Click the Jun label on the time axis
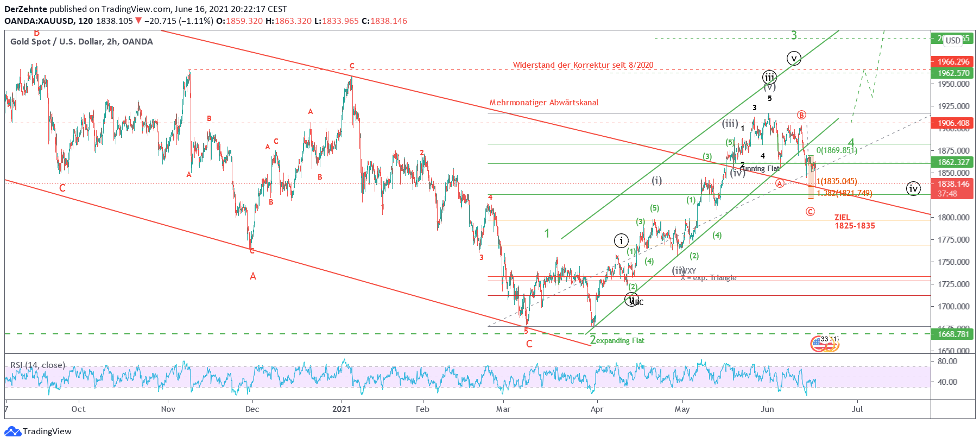Screen dimensions: 980x444 pos(767,409)
